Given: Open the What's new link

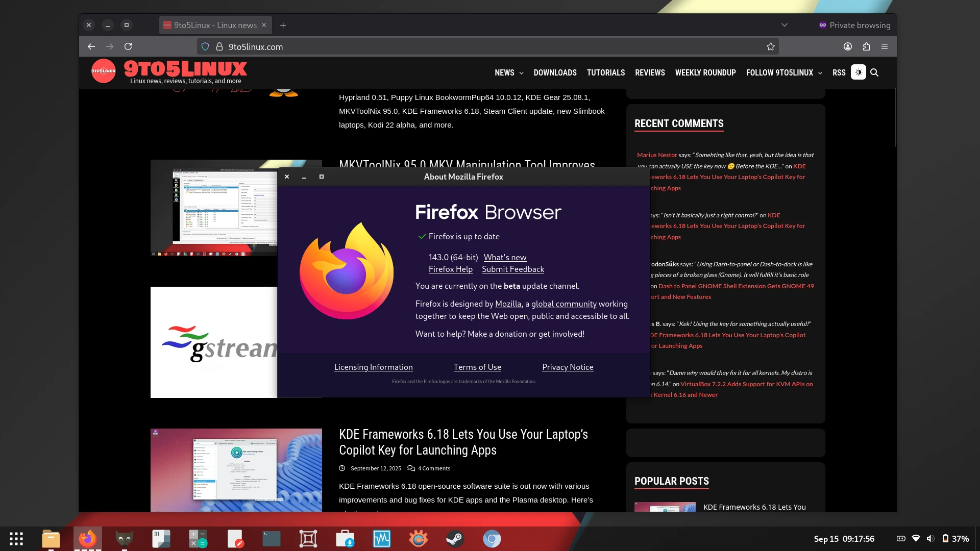Looking at the screenshot, I should point(505,257).
